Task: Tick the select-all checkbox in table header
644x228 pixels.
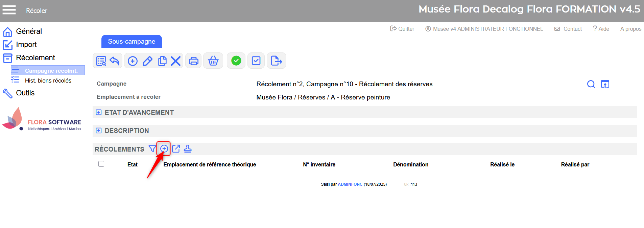Action: click(101, 164)
